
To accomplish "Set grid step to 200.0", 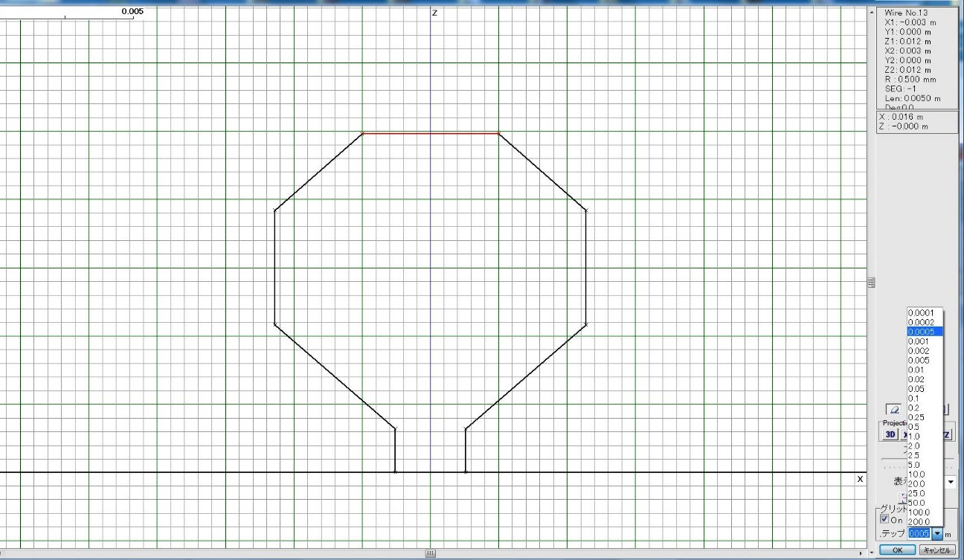I will click(x=925, y=522).
